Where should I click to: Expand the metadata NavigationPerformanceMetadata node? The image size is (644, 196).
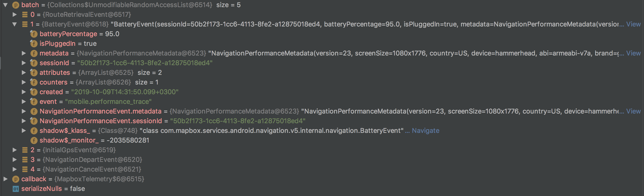pos(24,53)
